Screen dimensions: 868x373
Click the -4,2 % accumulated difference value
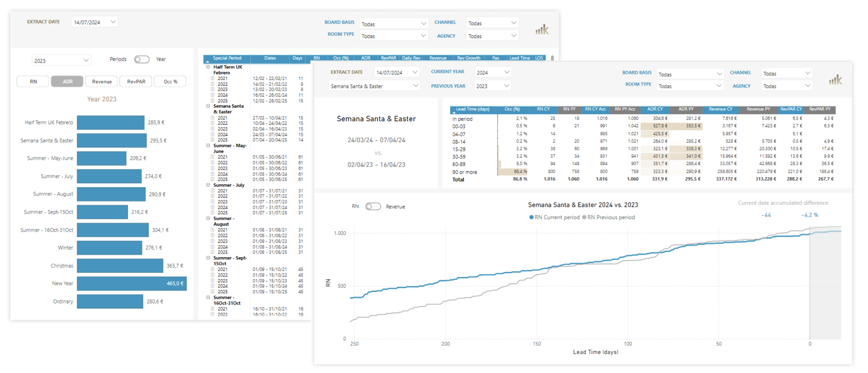point(810,215)
